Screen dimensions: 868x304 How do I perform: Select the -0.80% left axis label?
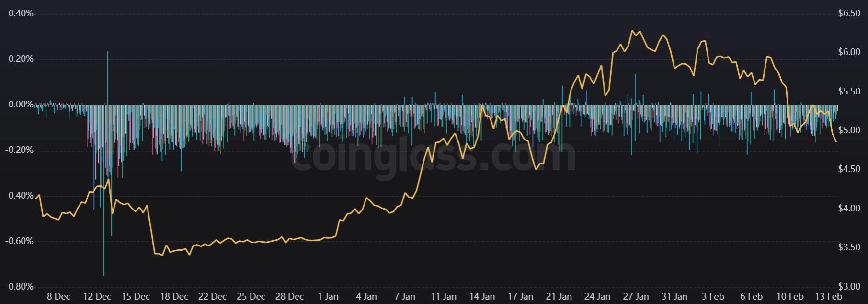[19, 287]
